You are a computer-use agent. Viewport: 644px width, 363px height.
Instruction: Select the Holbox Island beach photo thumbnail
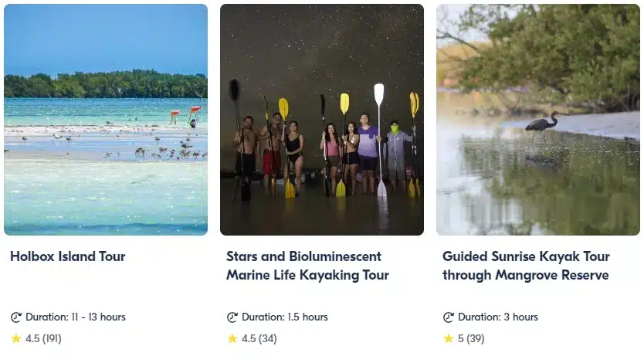[106, 120]
